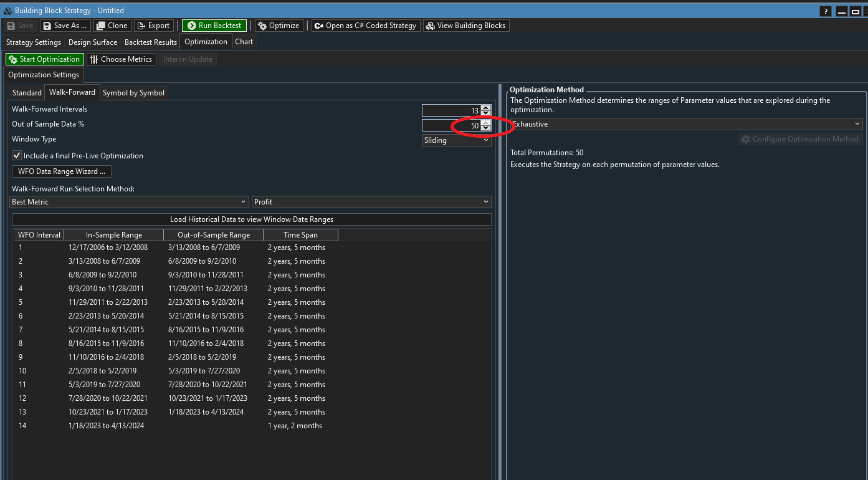
Task: Uncheck Include a final Pre-Live Optimization
Action: click(x=17, y=156)
